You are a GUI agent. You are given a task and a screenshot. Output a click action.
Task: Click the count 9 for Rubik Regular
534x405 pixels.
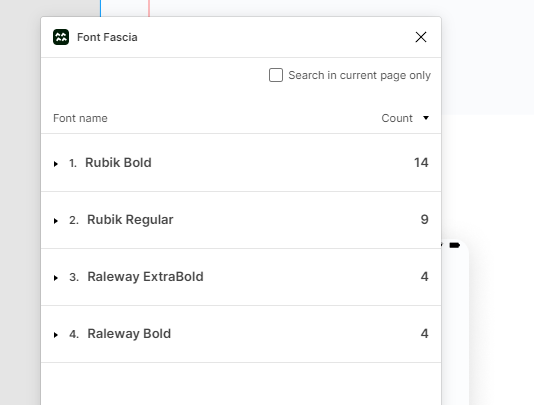tap(424, 219)
